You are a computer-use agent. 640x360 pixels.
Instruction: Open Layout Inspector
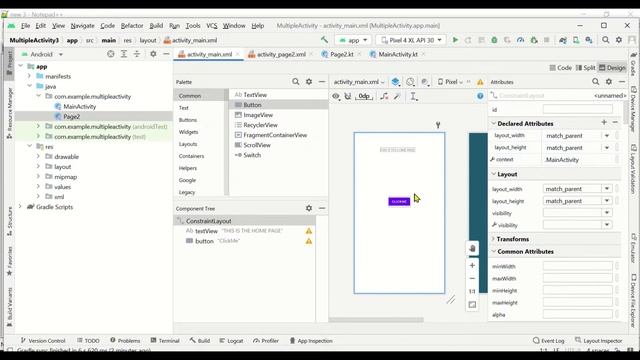coord(598,340)
